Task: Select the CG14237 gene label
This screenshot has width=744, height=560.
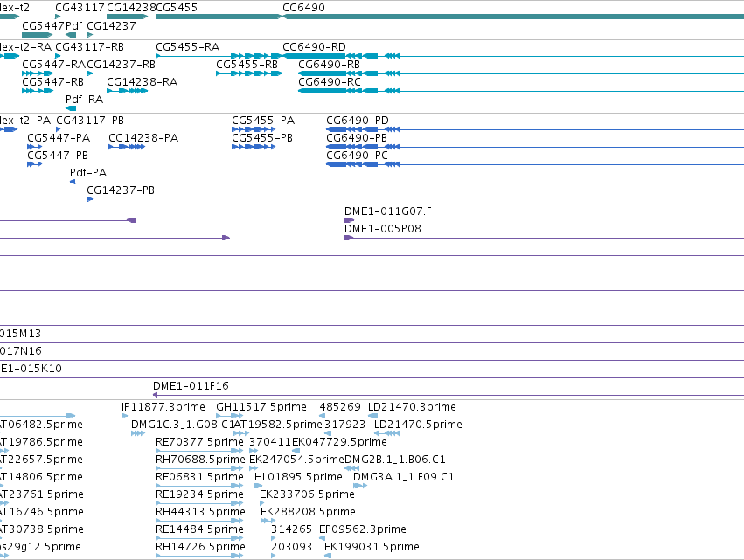Action: pos(112,25)
